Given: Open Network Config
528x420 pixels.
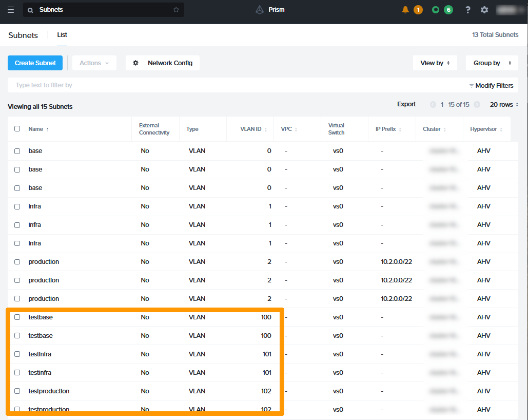Looking at the screenshot, I should (x=163, y=63).
